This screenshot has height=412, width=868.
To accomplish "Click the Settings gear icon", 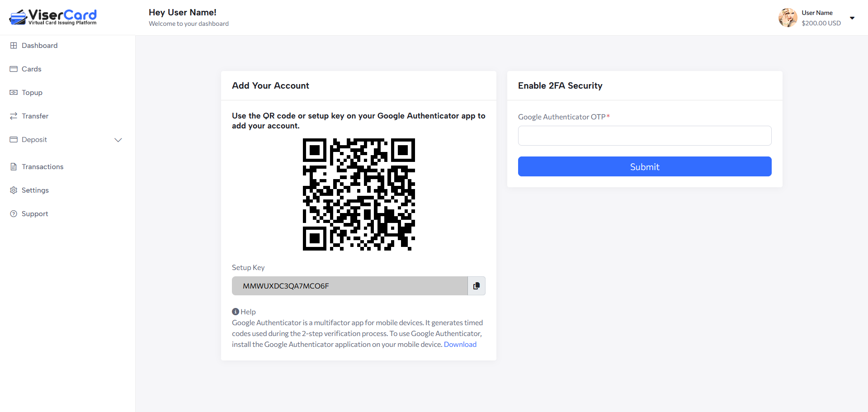I will click(14, 190).
